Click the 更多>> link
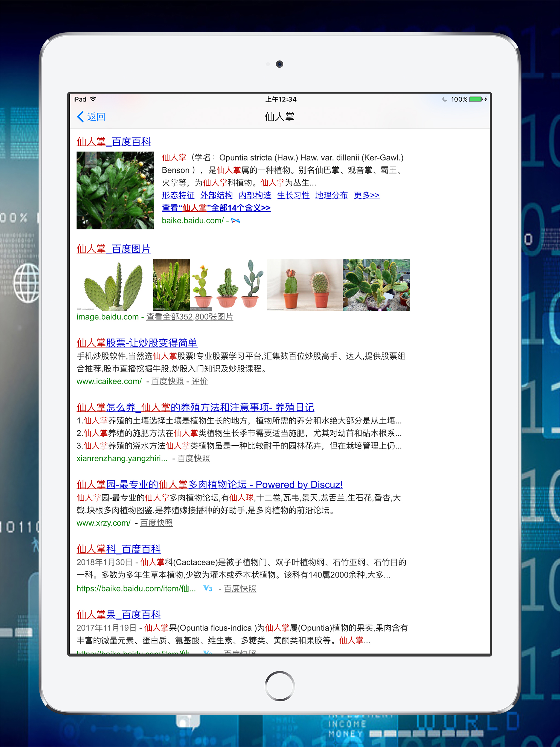Image resolution: width=560 pixels, height=747 pixels. (366, 195)
